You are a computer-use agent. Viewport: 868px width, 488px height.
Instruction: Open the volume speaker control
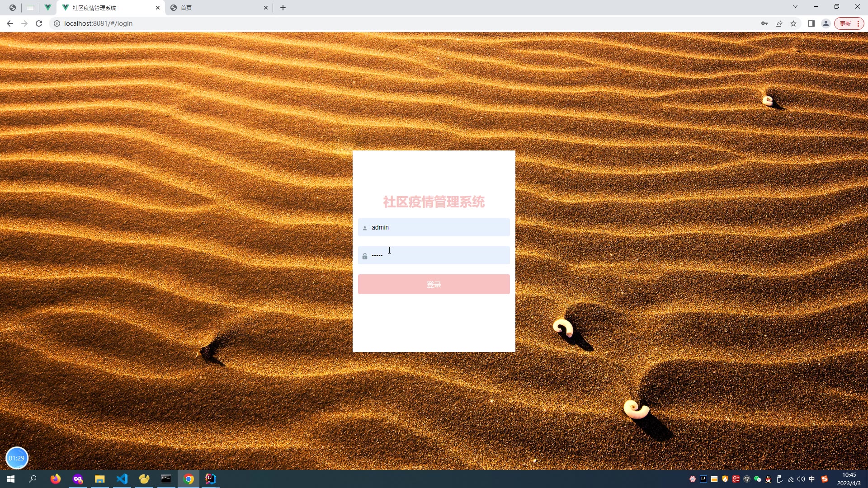pyautogui.click(x=801, y=479)
